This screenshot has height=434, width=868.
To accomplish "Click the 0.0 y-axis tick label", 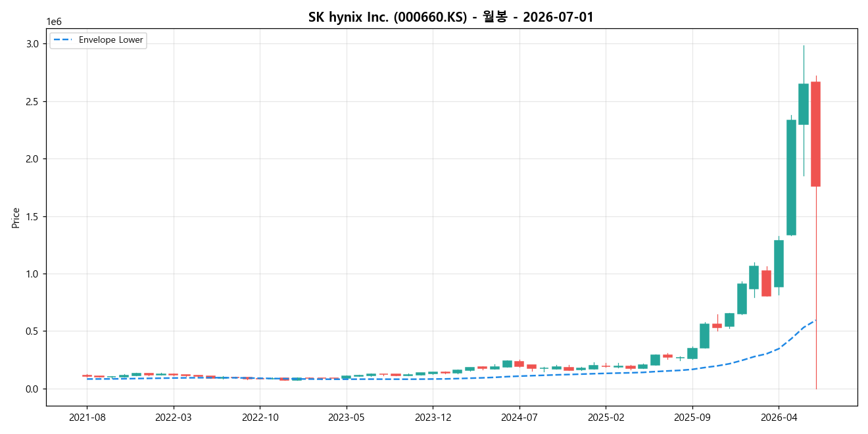I will click(34, 389).
